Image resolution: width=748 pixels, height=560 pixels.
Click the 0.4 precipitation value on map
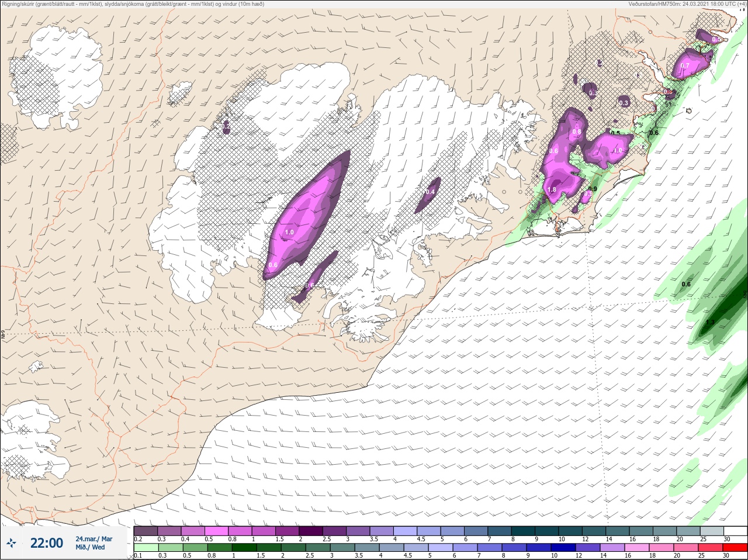pyautogui.click(x=431, y=192)
